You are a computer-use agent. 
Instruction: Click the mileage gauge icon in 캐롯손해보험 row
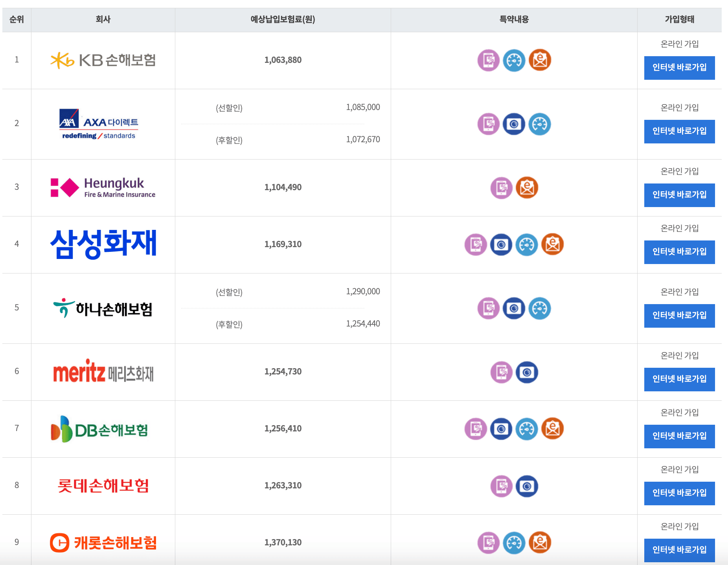pyautogui.click(x=514, y=543)
